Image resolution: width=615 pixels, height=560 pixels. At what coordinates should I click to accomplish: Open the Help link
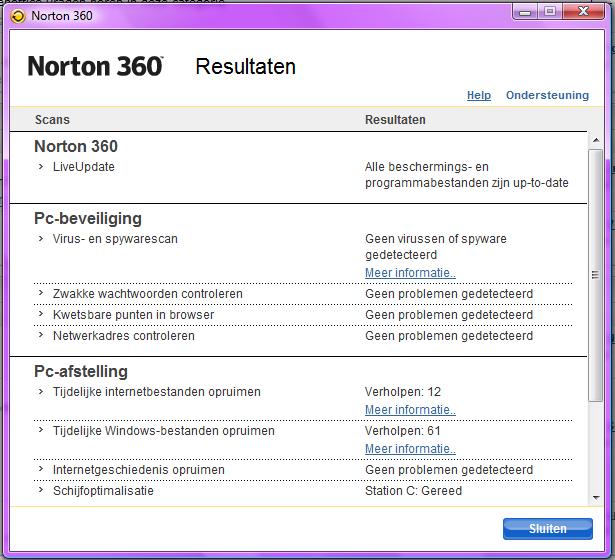tap(479, 95)
